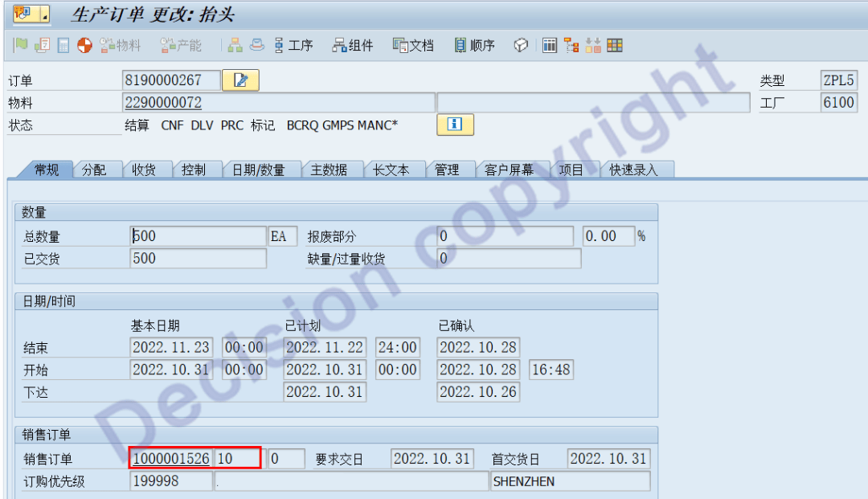Open the 文档 (Documents) toolbar item
This screenshot has width=868, height=499.
(413, 46)
